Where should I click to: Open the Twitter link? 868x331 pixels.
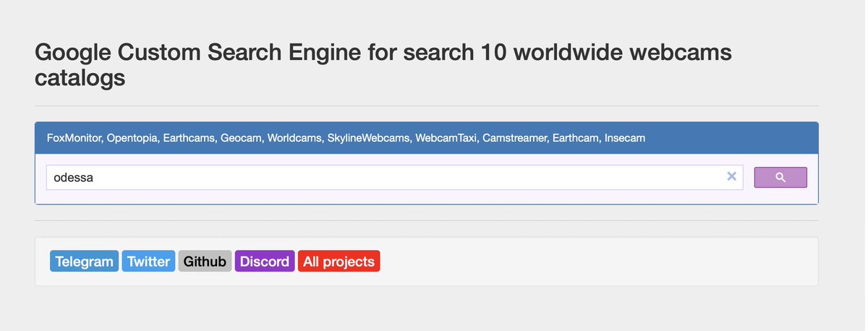[148, 261]
